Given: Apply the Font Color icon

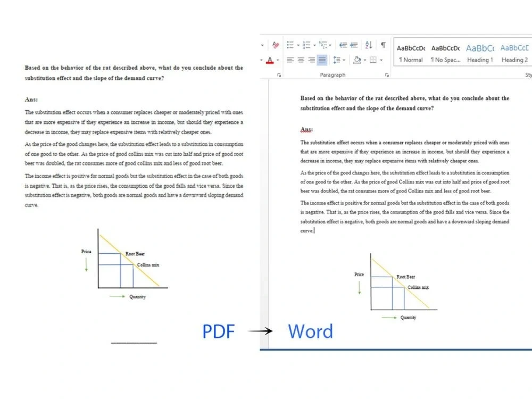Looking at the screenshot, I should (270, 59).
